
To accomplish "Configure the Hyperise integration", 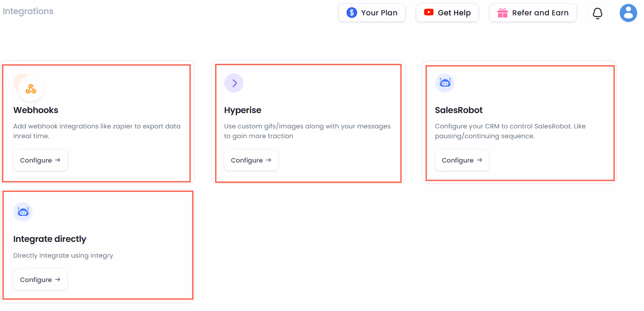I will (251, 160).
